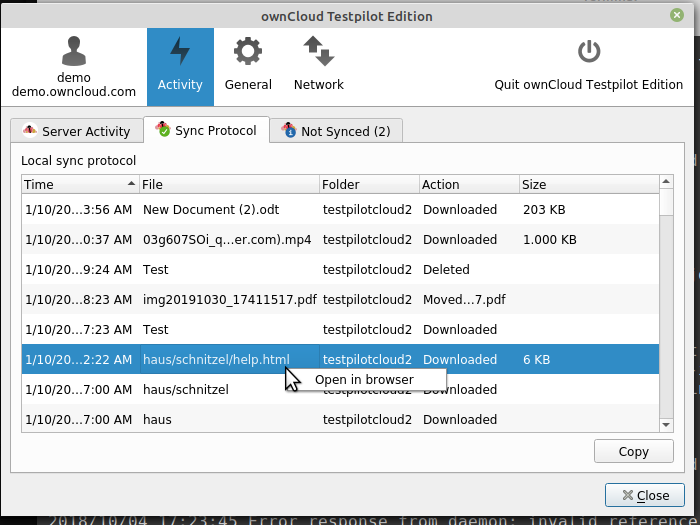Sort by the Size column header
Screen dimensions: 700x525
589,184
